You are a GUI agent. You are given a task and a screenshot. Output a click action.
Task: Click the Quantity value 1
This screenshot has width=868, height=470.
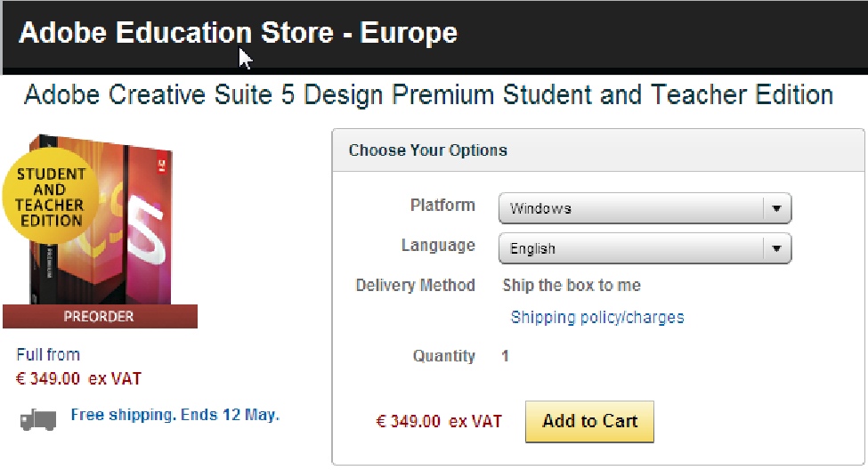pos(505,356)
